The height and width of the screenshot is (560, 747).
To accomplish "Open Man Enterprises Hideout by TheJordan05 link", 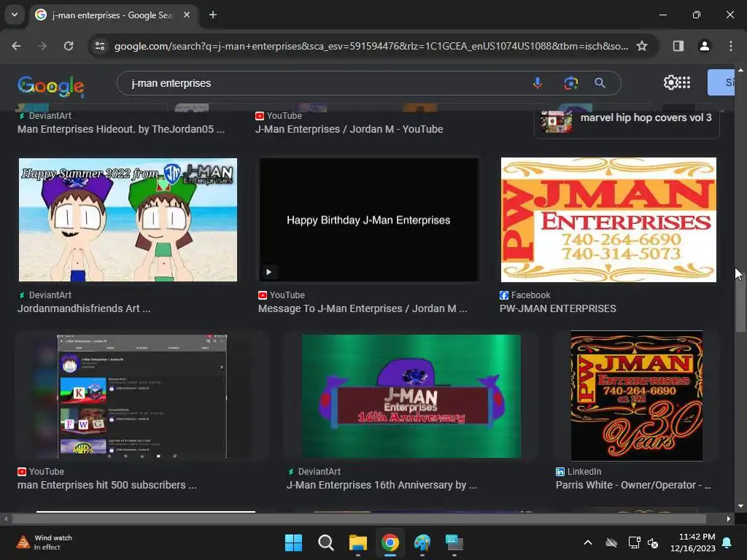I will click(121, 129).
